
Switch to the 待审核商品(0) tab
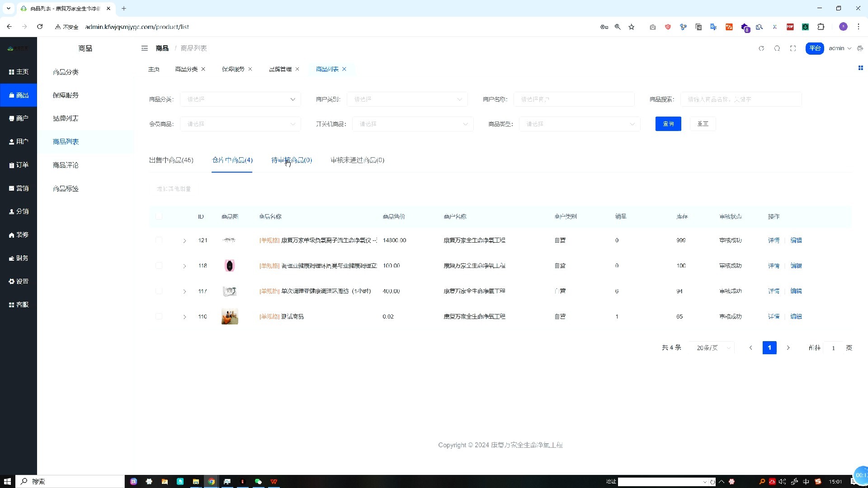pos(291,160)
